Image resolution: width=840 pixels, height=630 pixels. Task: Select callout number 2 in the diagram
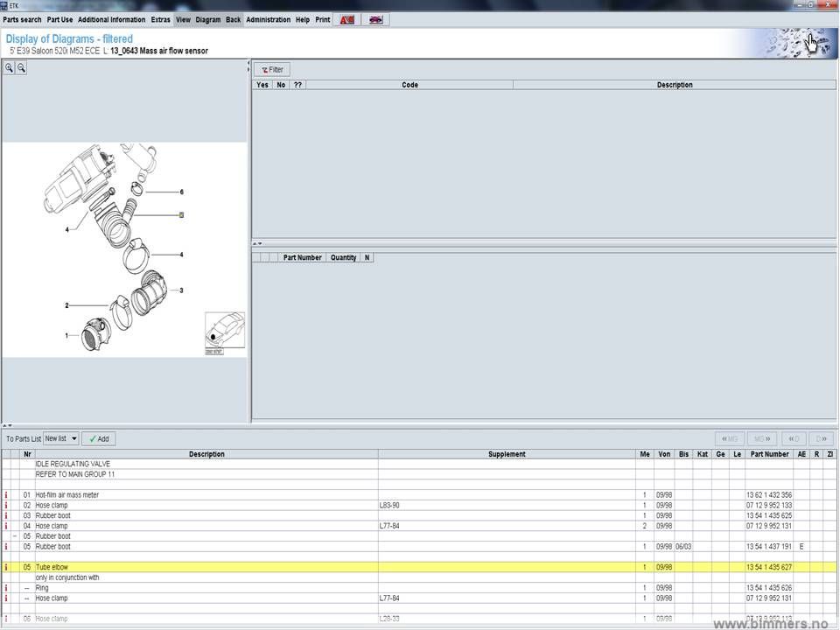67,305
